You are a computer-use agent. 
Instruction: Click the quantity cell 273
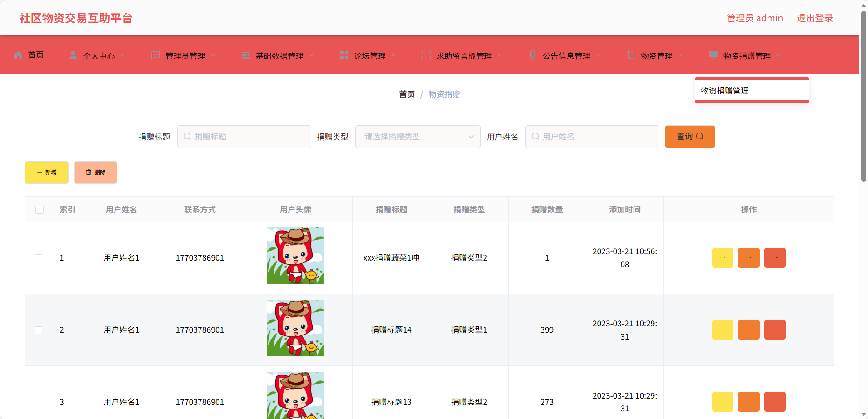pyautogui.click(x=547, y=402)
